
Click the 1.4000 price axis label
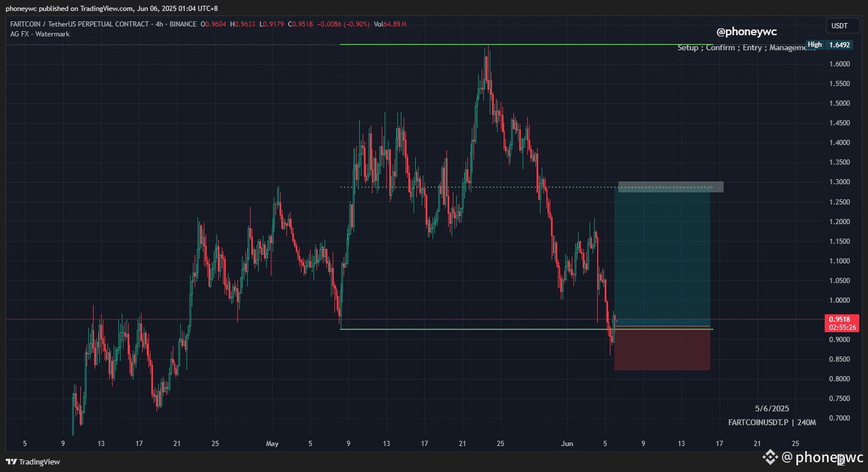point(840,143)
